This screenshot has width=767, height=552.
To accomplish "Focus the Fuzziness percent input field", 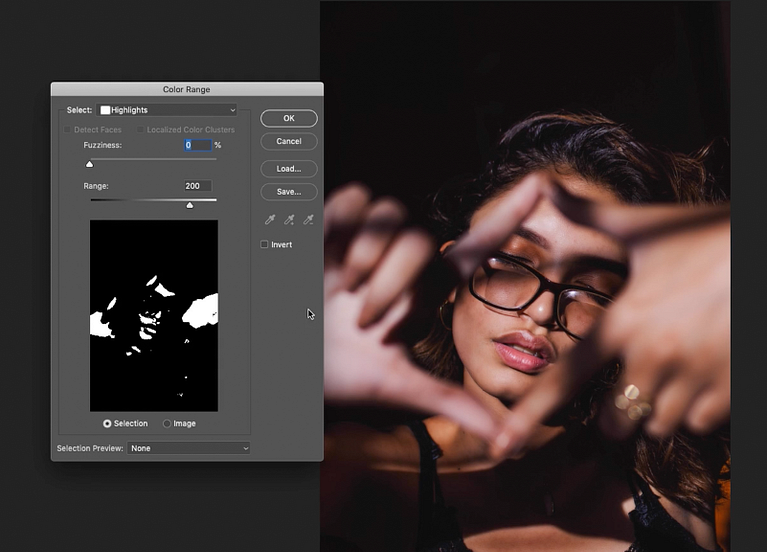I will click(x=198, y=145).
